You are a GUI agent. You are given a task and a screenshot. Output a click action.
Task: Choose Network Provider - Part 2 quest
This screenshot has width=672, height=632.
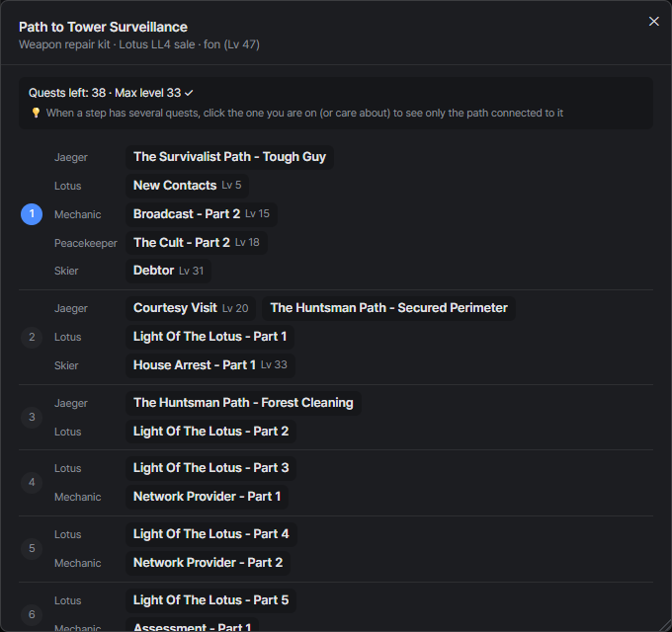208,563
